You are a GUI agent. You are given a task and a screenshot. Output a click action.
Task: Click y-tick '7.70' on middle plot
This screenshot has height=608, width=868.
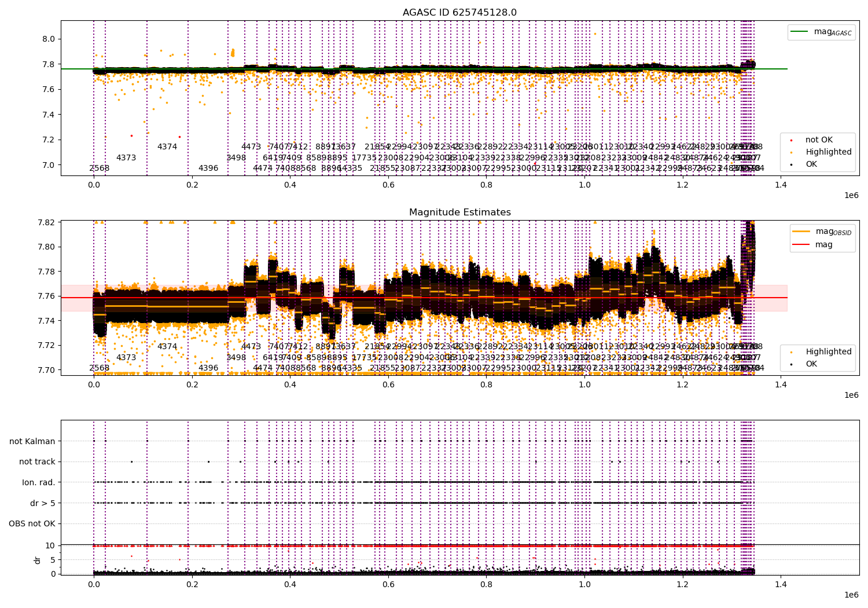tap(46, 370)
